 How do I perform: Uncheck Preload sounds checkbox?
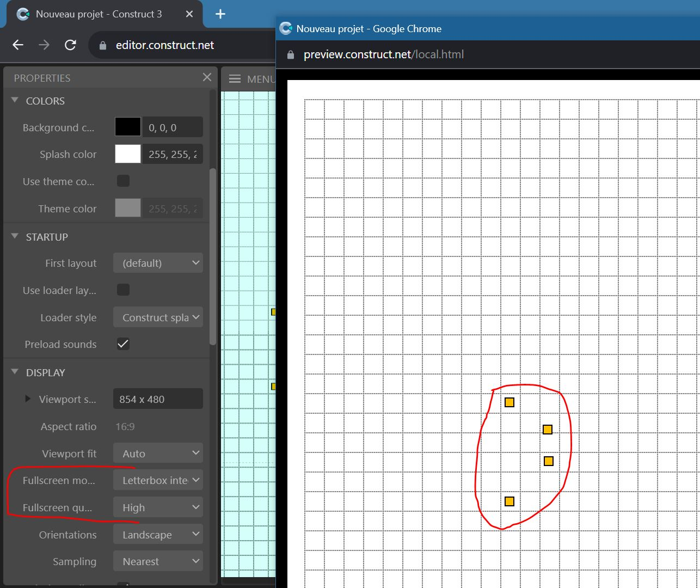(x=124, y=344)
